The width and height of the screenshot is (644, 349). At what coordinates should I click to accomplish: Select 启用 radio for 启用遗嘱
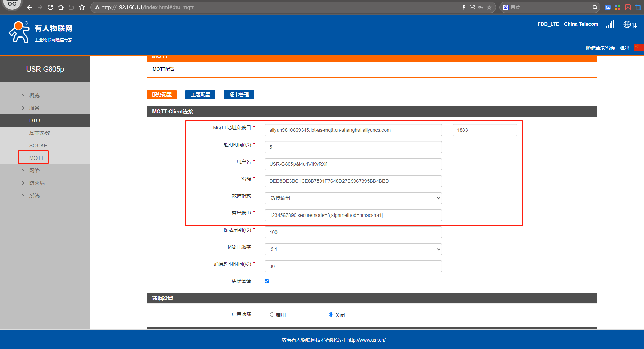point(272,315)
